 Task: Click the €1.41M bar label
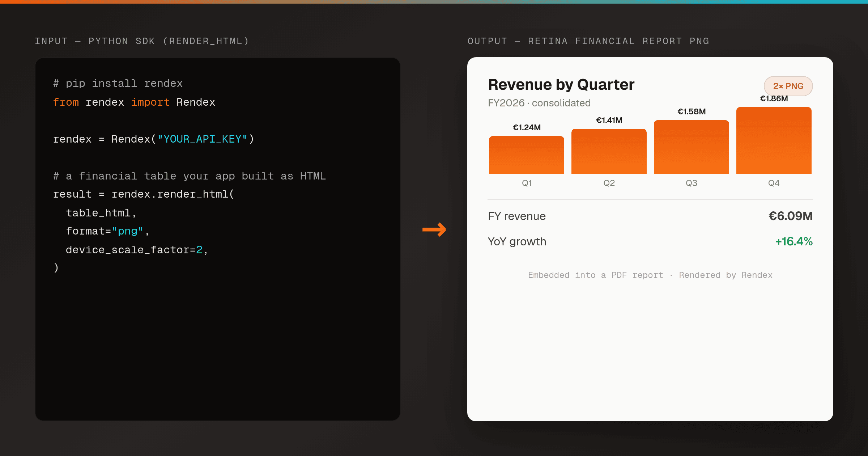pos(609,120)
